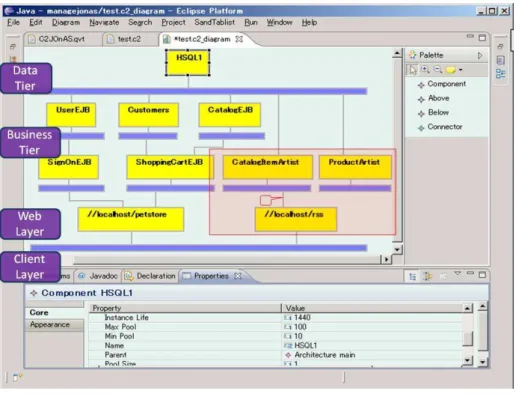
Task: Open the Project menu
Action: tap(173, 22)
